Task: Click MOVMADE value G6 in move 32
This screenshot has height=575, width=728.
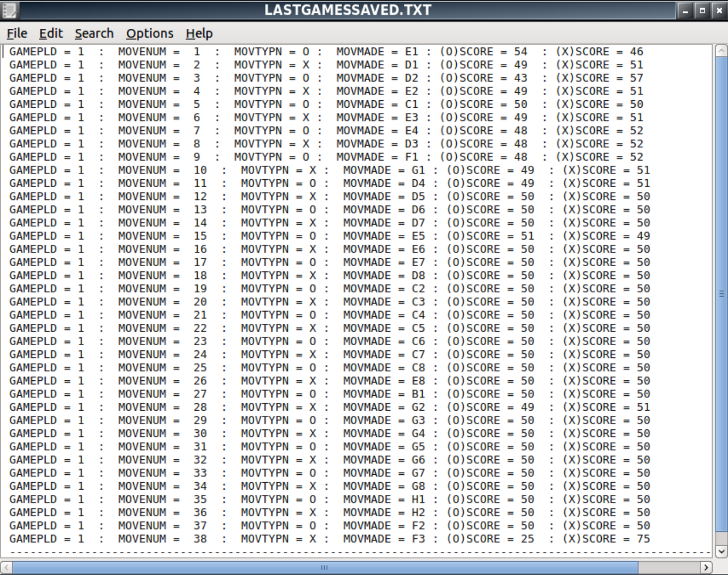Action: coord(418,460)
